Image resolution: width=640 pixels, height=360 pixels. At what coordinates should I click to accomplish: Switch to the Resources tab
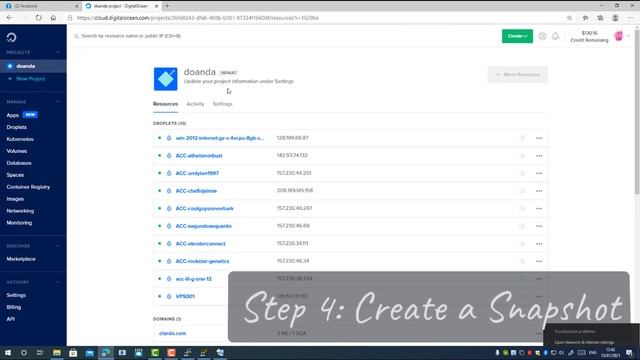coord(165,104)
